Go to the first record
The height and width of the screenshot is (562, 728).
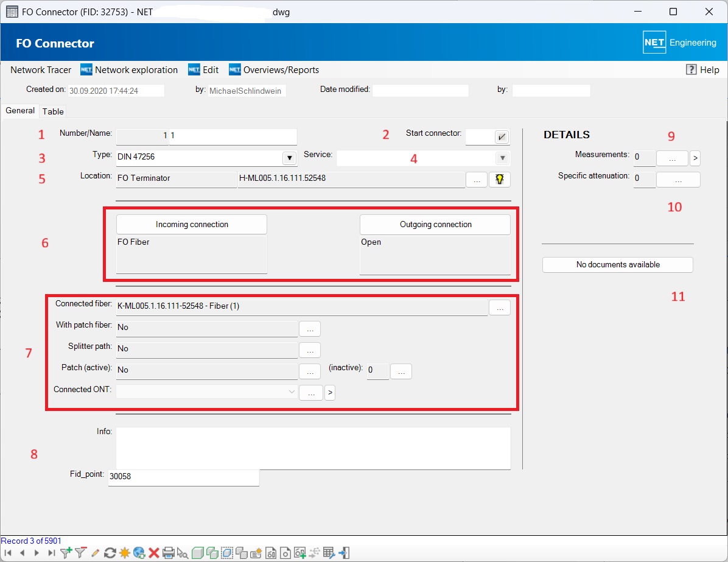(x=8, y=553)
